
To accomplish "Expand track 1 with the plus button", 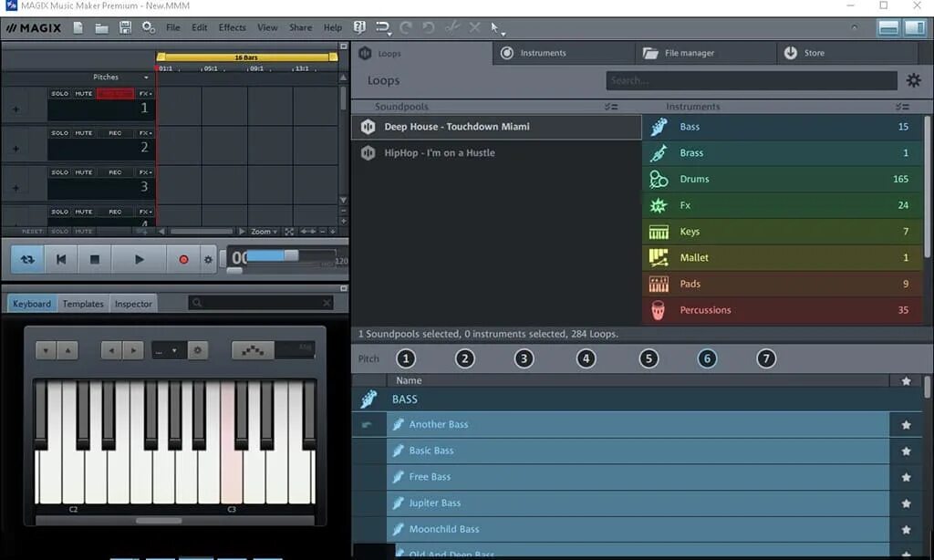I will pos(16,109).
